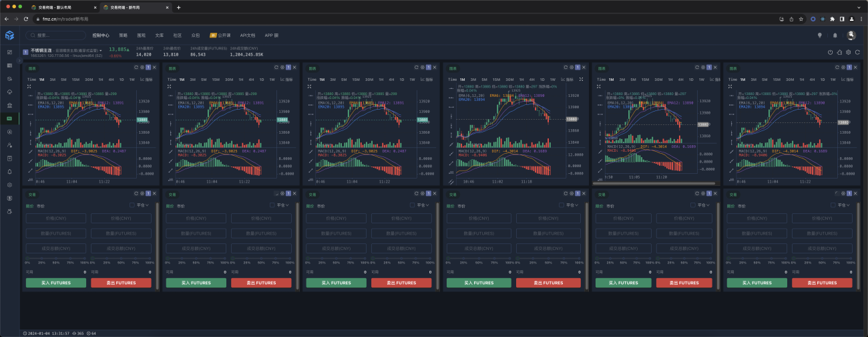Click 卖出 FUTURES in sixth trade panel

point(823,283)
